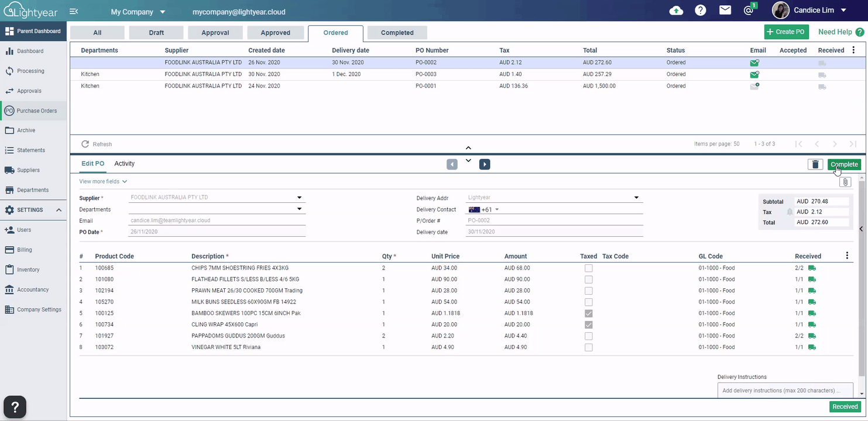Open the help question mark icon in header
Image resolution: width=868 pixels, height=421 pixels.
(x=700, y=11)
